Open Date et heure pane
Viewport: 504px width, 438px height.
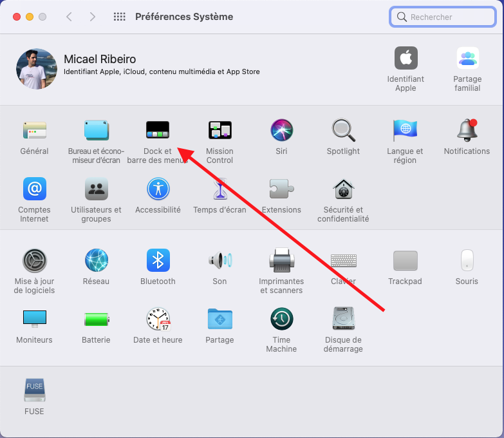[x=158, y=319]
